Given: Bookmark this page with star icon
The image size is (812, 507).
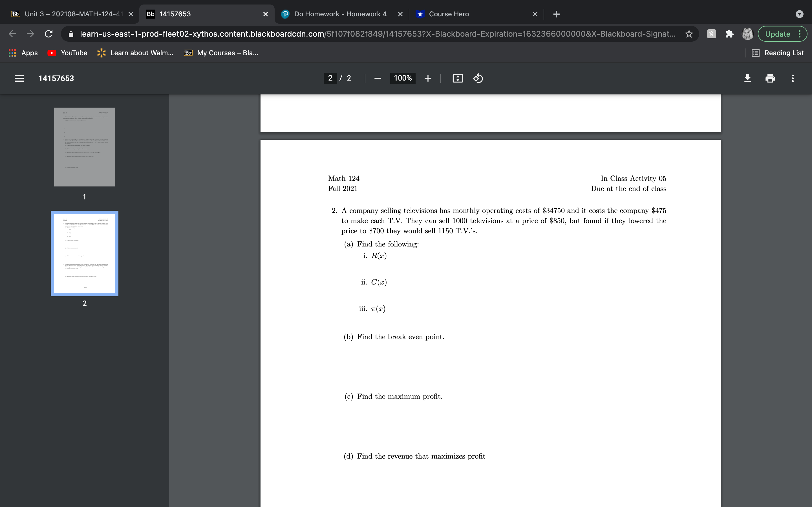Looking at the screenshot, I should tap(689, 34).
